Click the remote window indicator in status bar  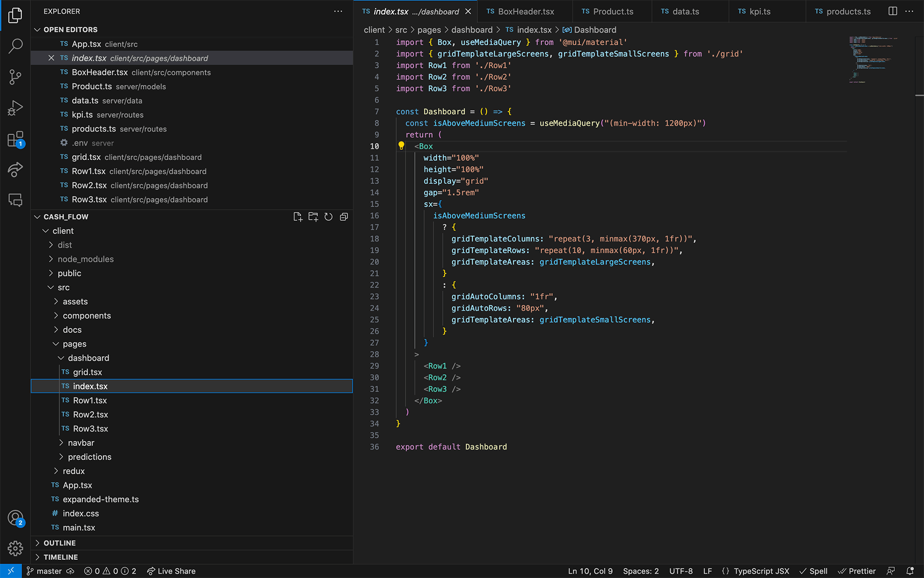coord(11,571)
